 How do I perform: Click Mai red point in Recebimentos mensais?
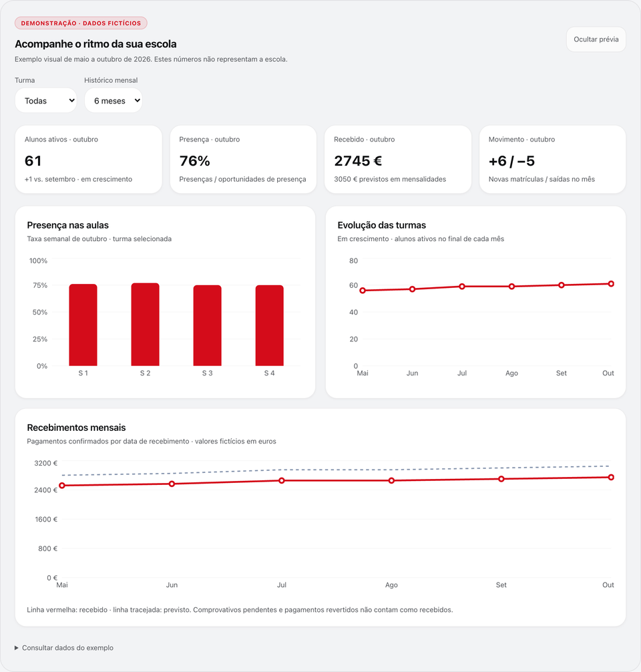(x=62, y=486)
